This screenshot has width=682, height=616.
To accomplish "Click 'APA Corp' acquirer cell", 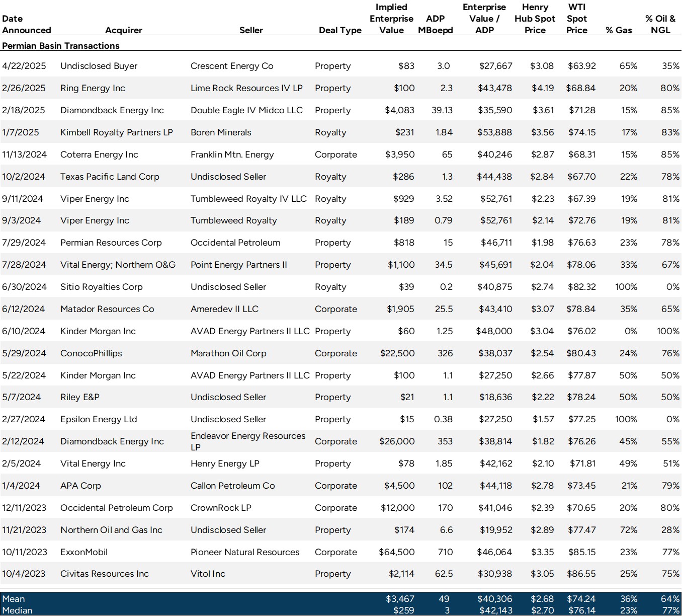I will (x=80, y=486).
